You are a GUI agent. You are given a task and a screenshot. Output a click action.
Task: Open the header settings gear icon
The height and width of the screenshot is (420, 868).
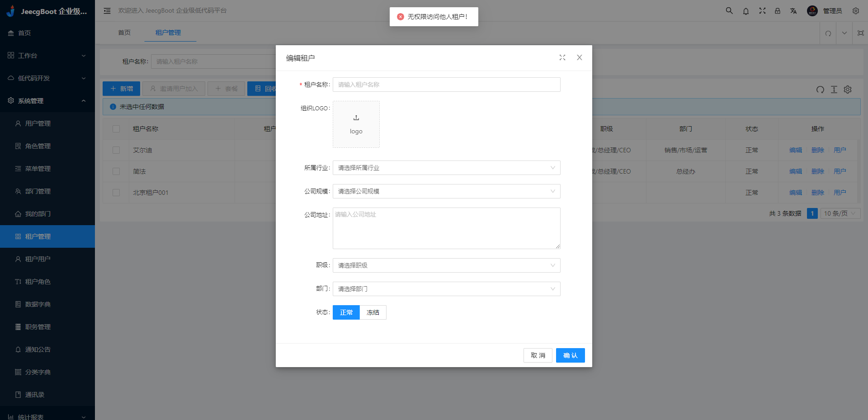(856, 11)
